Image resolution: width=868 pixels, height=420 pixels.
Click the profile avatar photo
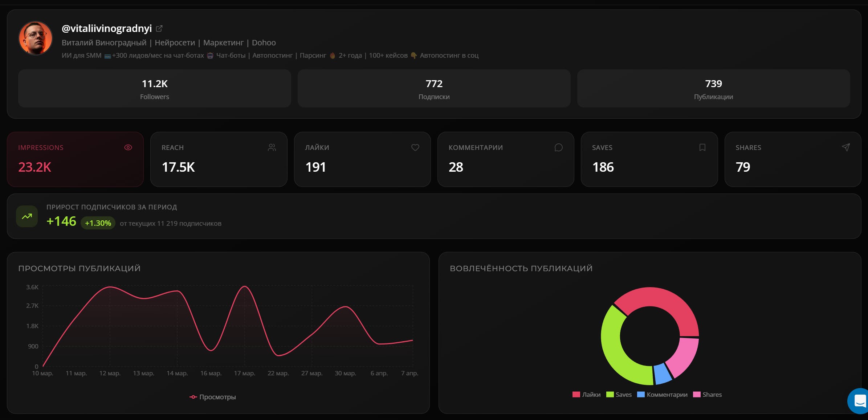pyautogui.click(x=36, y=38)
